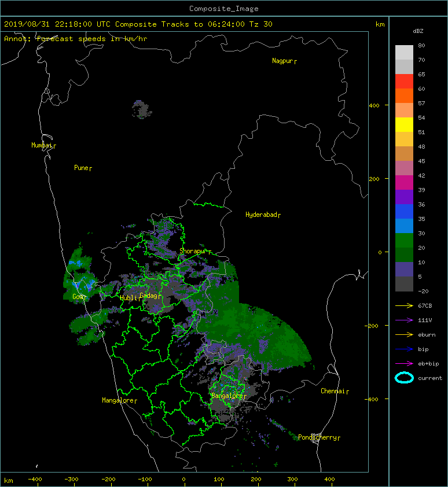Click the -400 tick on the bottom axis
Screen dimensions: 448x487
[x=35, y=479]
